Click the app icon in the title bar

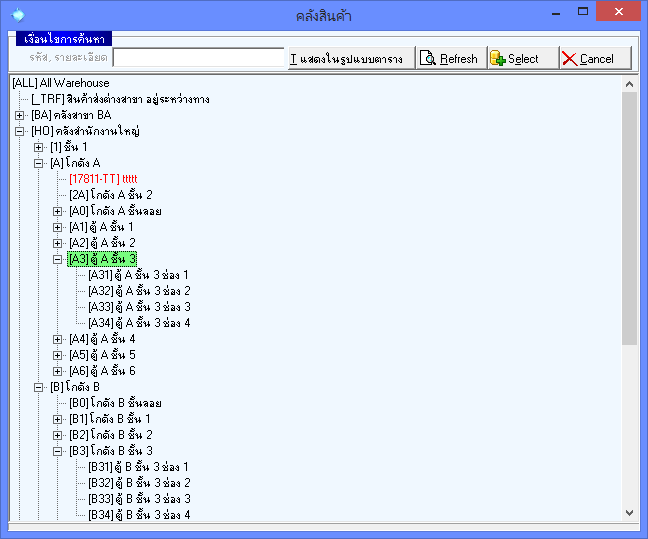(x=17, y=15)
